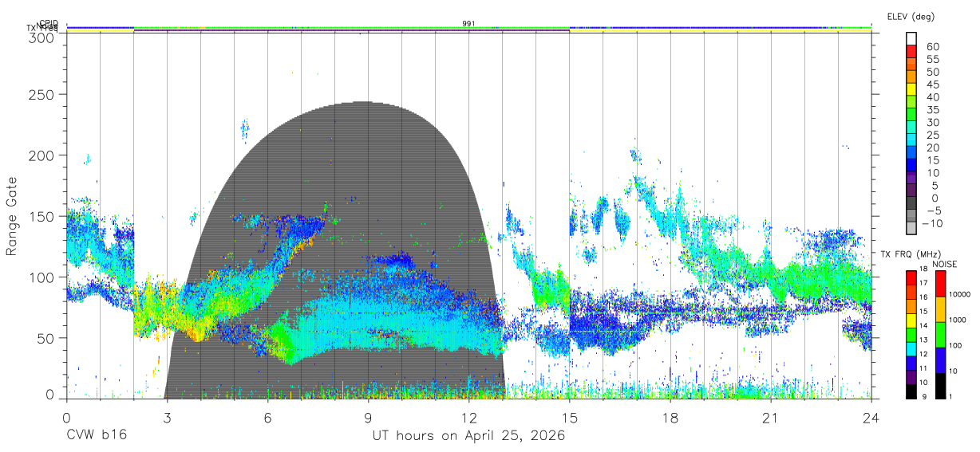
Task: Click the light gray bottom ELEV colorbar segment
Action: click(912, 229)
